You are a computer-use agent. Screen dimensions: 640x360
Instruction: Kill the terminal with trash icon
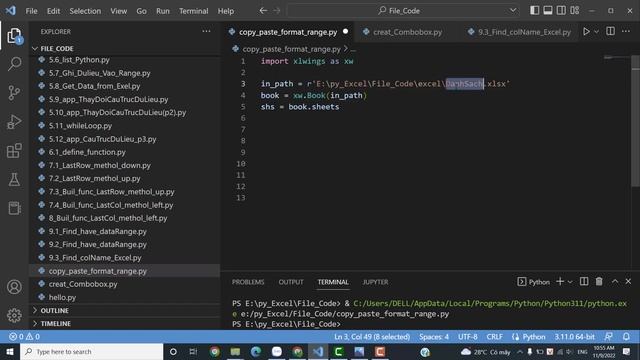599,282
